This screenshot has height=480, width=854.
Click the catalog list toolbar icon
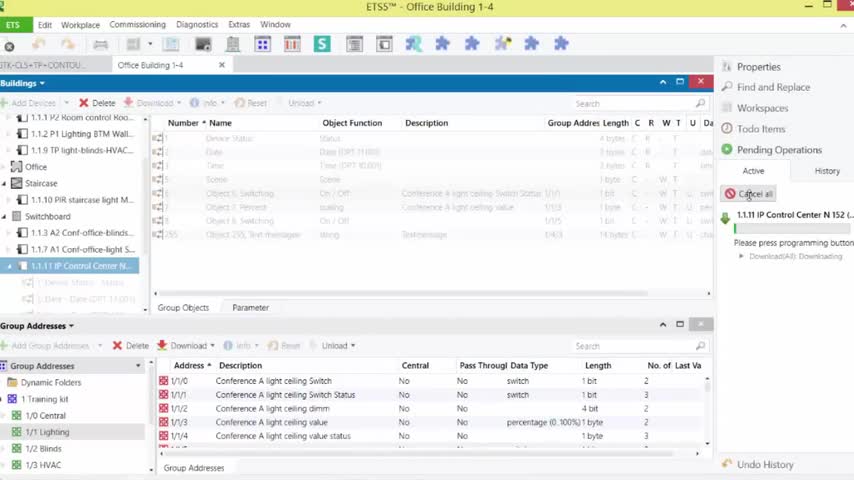coord(354,44)
